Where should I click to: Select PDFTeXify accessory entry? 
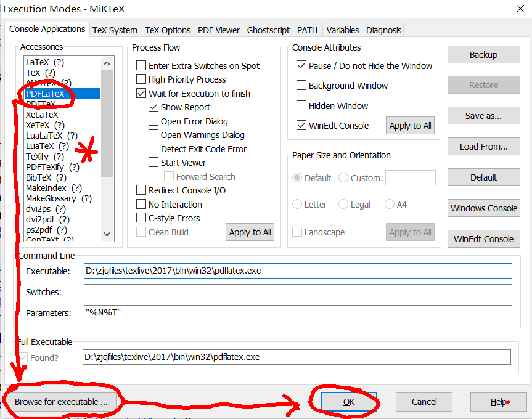[62, 167]
